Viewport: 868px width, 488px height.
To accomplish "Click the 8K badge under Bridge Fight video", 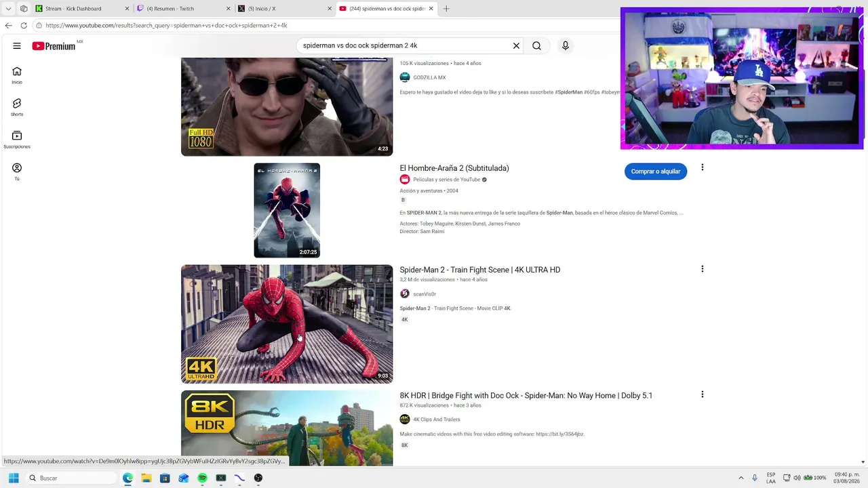I will click(405, 445).
